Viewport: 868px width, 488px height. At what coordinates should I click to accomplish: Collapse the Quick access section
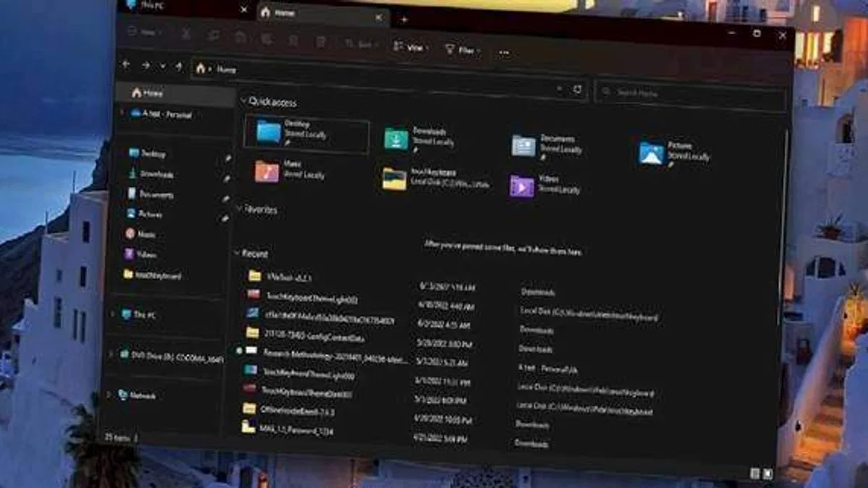coord(244,102)
